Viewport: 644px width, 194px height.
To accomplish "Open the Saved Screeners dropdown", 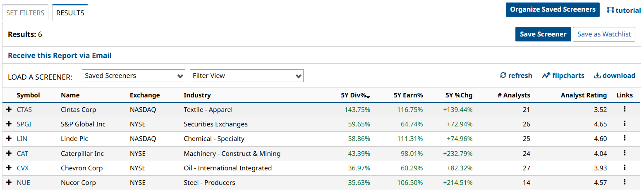I will tap(134, 76).
